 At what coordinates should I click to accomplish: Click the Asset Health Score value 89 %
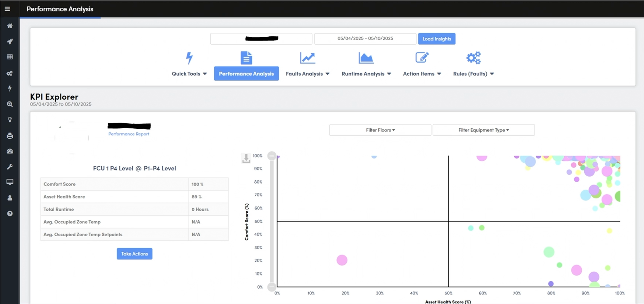197,197
